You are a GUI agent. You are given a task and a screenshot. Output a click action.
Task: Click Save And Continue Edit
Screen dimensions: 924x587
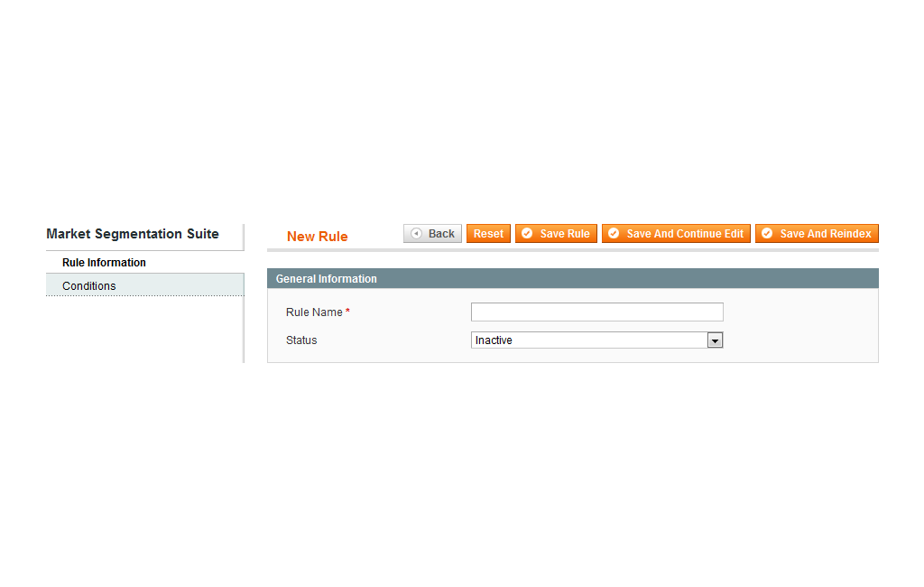pyautogui.click(x=676, y=234)
